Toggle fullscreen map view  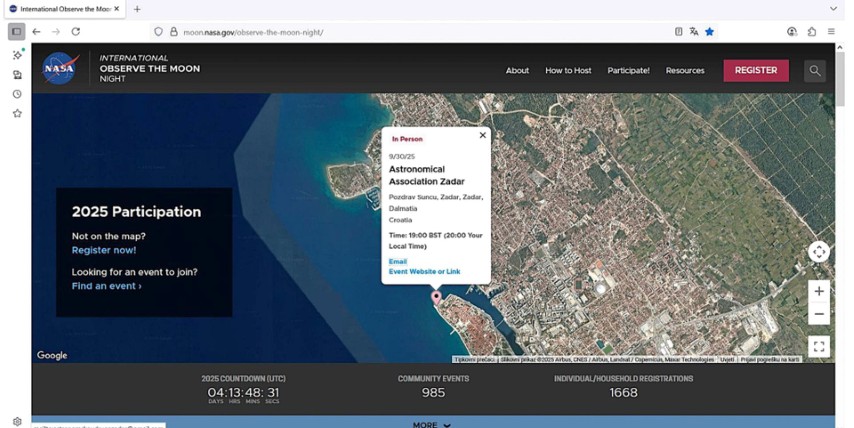tap(819, 347)
